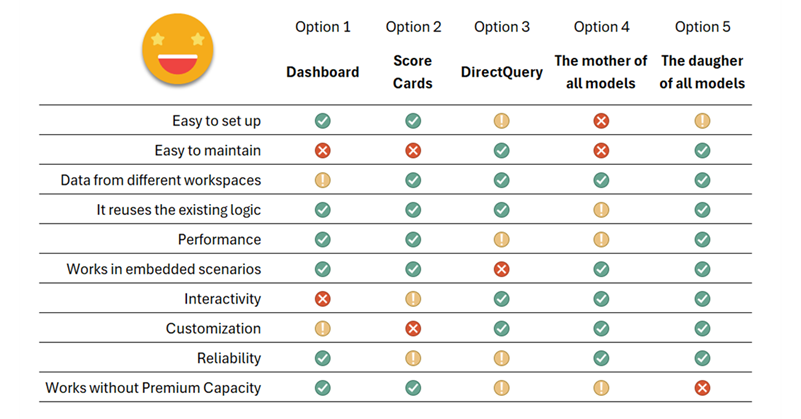Click Score Cards' red X for Customization

tap(413, 328)
